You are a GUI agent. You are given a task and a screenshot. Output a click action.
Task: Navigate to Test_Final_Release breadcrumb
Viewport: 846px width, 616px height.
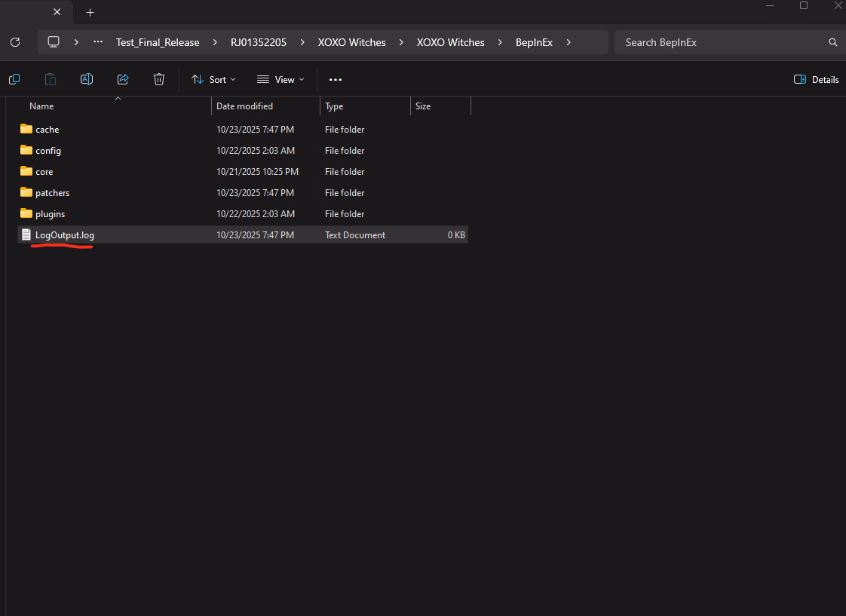point(158,42)
